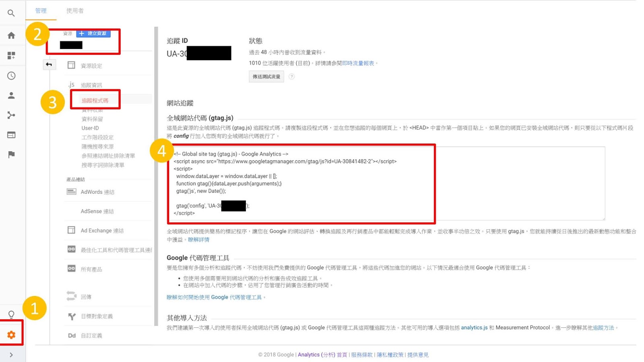This screenshot has width=644, height=362.
Task: Open the Customization dashboards icon
Action: click(11, 56)
